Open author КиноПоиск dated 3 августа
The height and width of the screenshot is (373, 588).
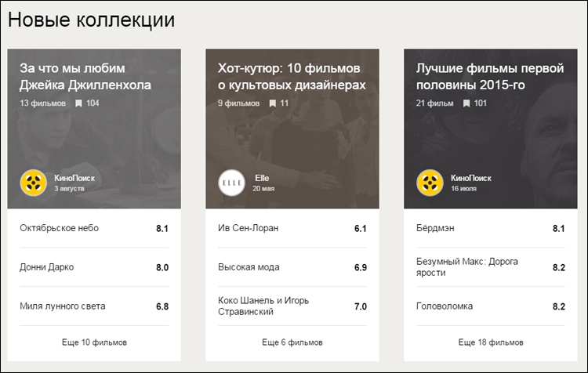coord(74,178)
